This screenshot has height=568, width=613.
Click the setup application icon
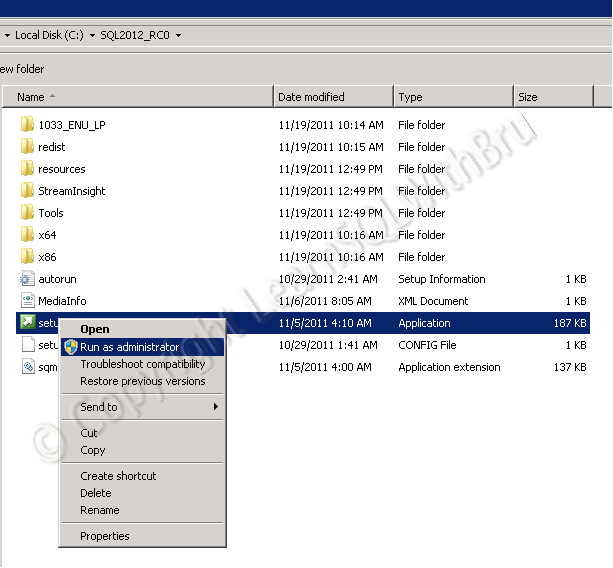tap(27, 323)
